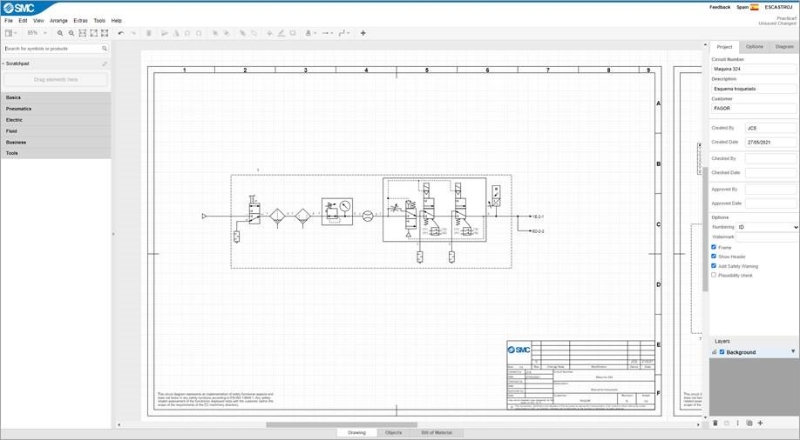Open the Help menu
Viewport: 800px width, 440px height.
pos(116,21)
